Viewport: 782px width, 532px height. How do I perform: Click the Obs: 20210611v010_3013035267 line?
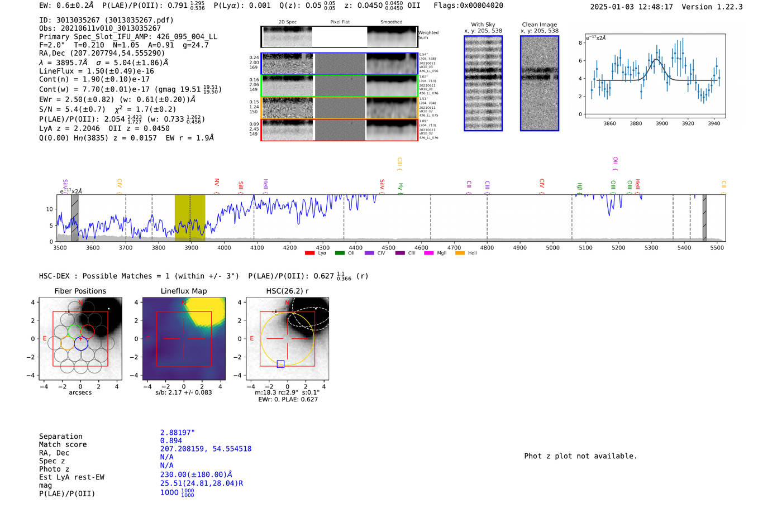pos(100,28)
